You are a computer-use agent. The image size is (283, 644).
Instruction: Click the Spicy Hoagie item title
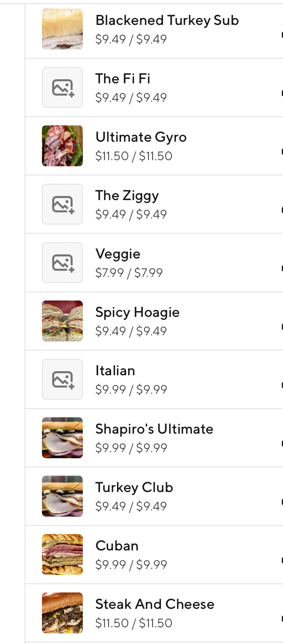pos(137,312)
